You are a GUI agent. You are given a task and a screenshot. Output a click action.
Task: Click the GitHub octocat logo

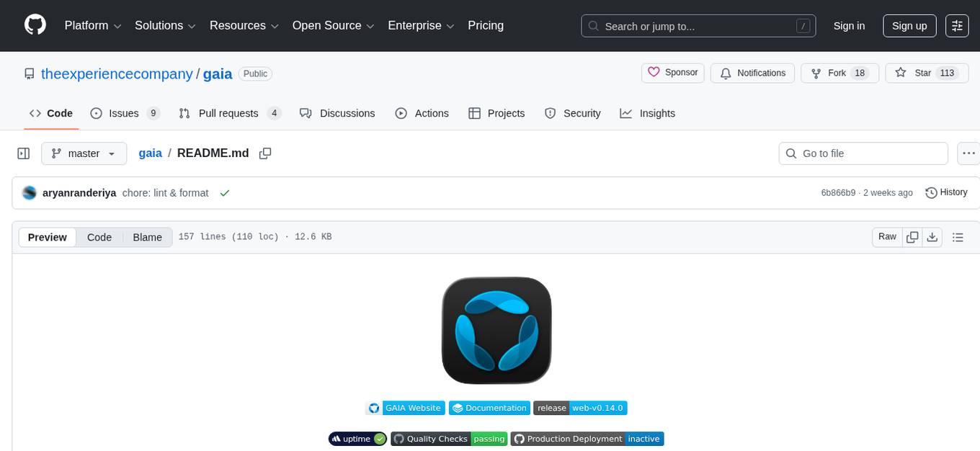35,25
